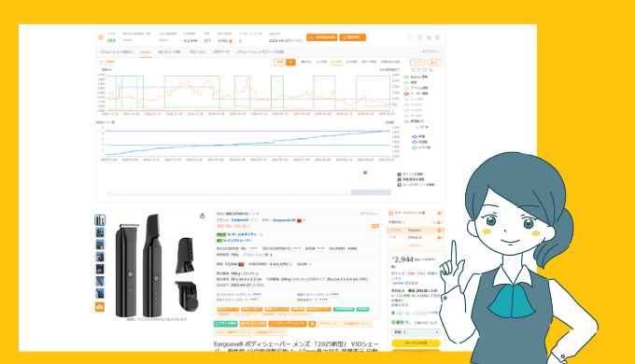The height and width of the screenshot is (364, 635).
Task: Toggle the first checkbox below the chart legend
Action: click(400, 175)
